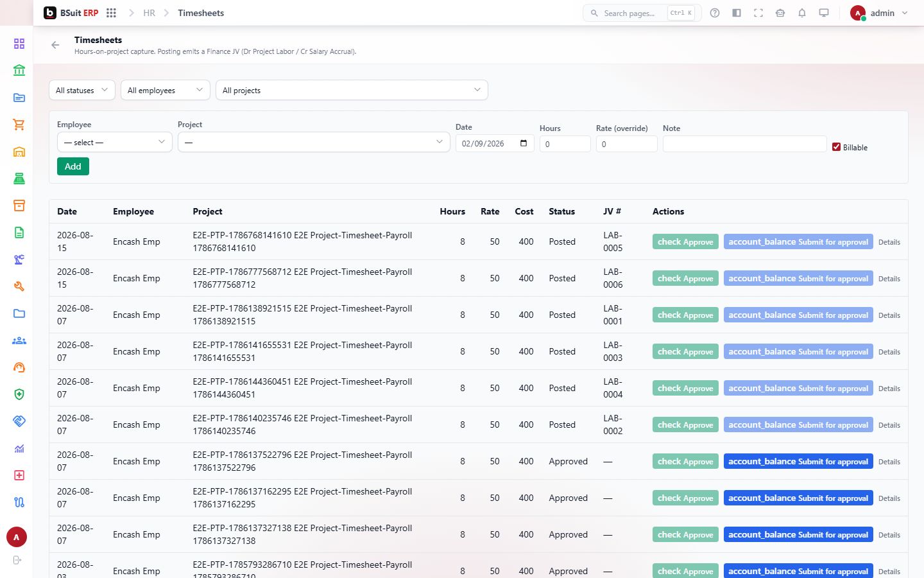924x578 pixels.
Task: Open the admin user menu
Action: click(879, 13)
